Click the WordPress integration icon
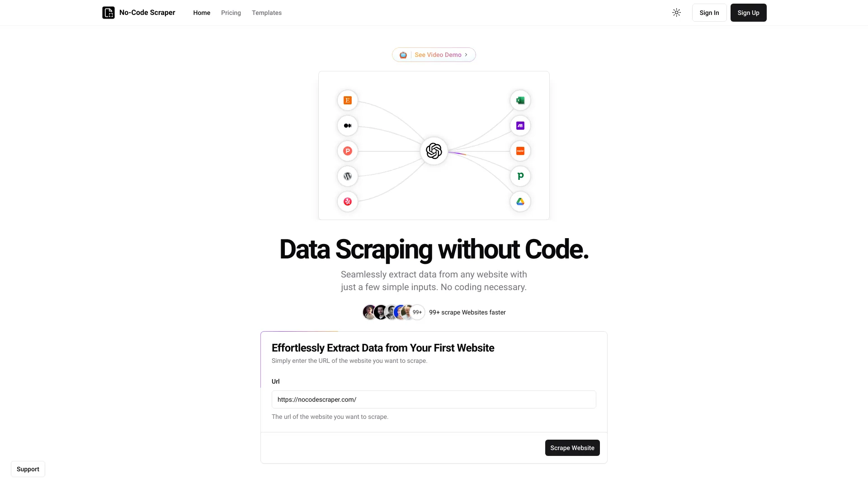The width and height of the screenshot is (868, 488). tap(347, 176)
